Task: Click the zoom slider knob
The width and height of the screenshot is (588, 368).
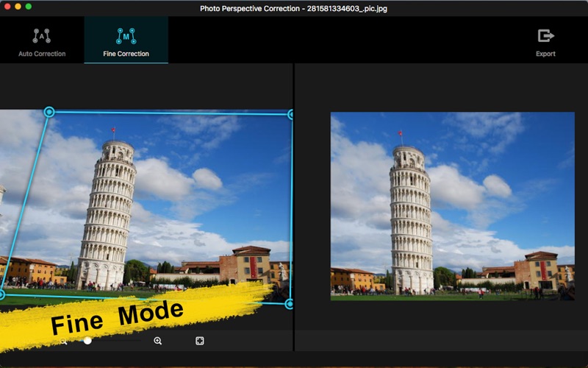Action: pos(87,341)
